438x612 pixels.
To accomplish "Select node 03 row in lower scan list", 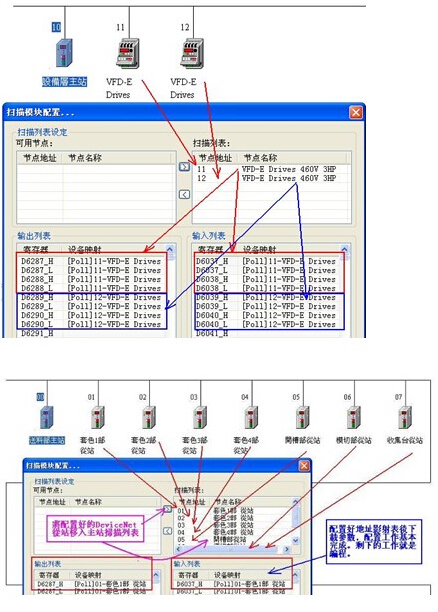I will tap(233, 525).
